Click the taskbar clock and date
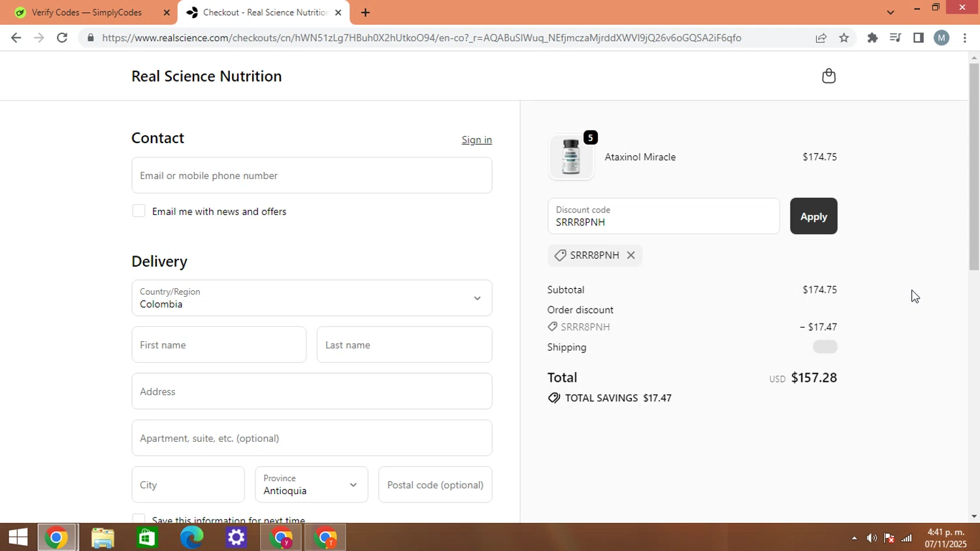 tap(946, 538)
